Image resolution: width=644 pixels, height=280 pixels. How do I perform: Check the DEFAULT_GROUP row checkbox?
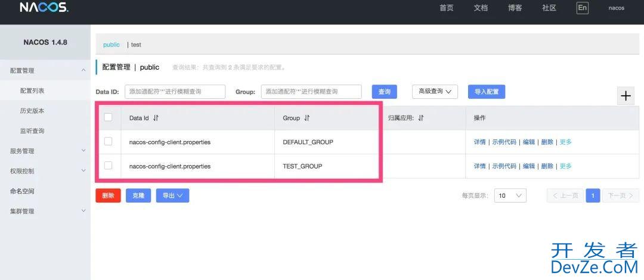click(x=108, y=142)
